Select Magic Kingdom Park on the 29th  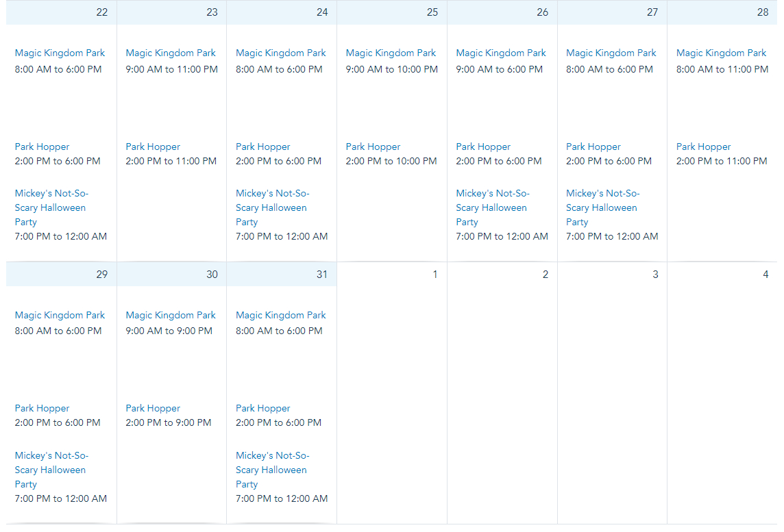pos(60,315)
